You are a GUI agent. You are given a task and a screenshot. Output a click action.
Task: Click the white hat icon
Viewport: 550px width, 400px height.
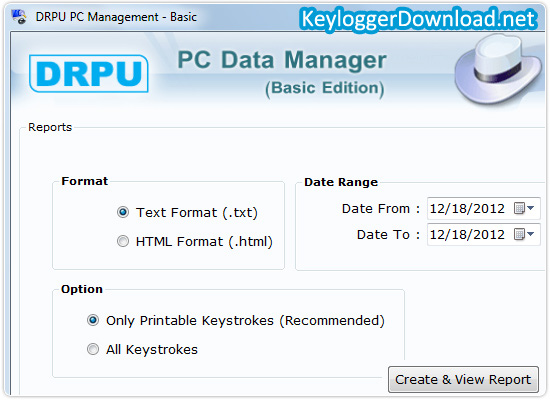click(498, 69)
